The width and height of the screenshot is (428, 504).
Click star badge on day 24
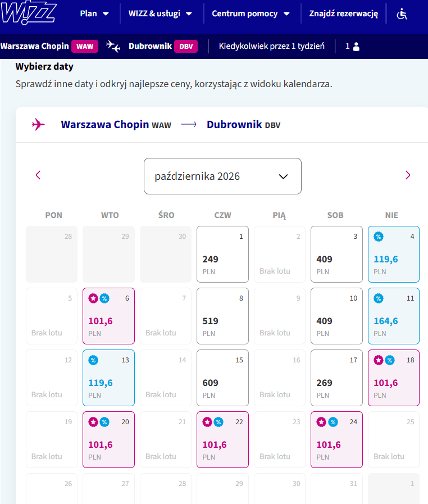321,422
